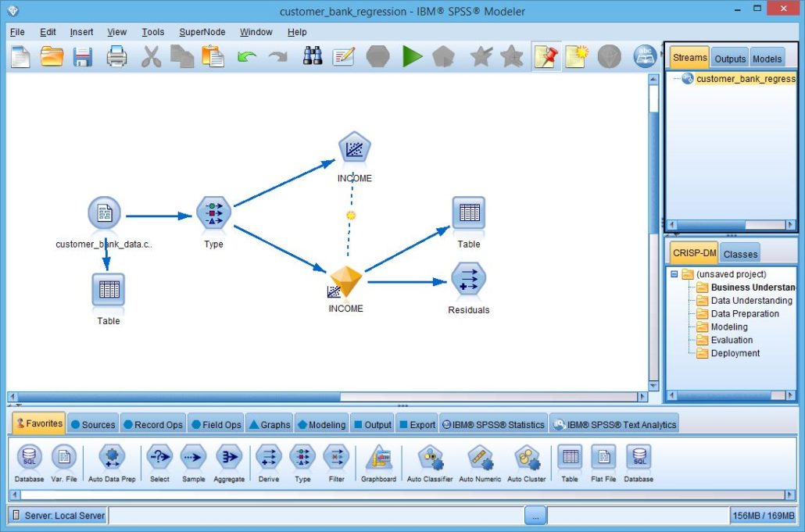This screenshot has height=532, width=805.
Task: Toggle the pushpin comment markup icon
Action: point(546,56)
